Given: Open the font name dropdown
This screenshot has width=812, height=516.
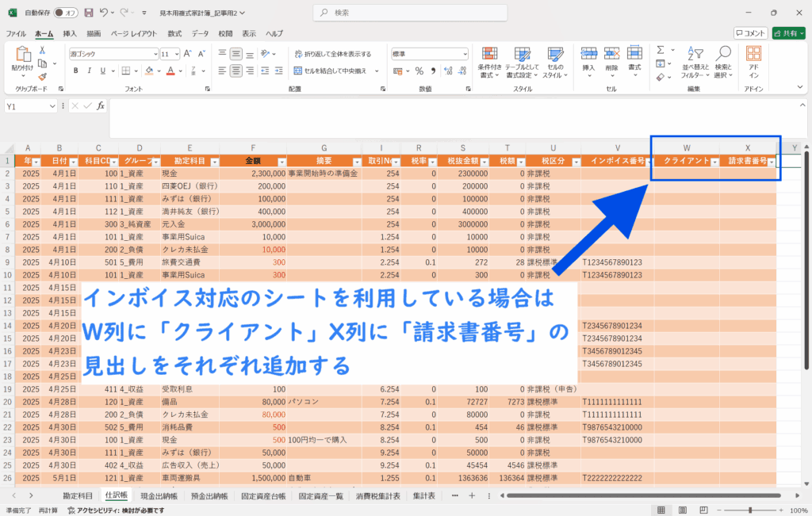Looking at the screenshot, I should (155, 54).
